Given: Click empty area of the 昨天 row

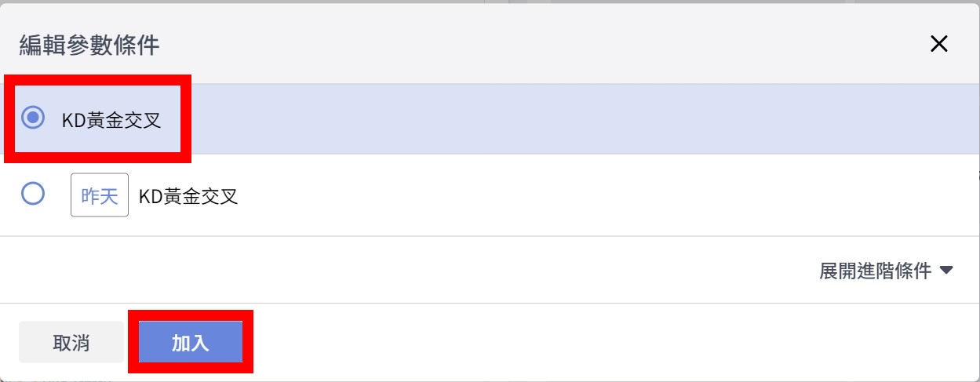Looking at the screenshot, I should (x=549, y=195).
